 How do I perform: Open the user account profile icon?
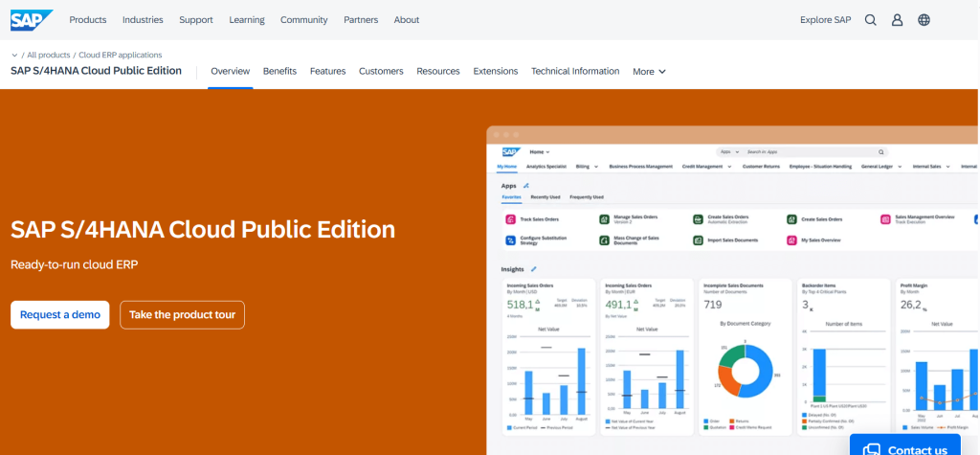coord(898,20)
